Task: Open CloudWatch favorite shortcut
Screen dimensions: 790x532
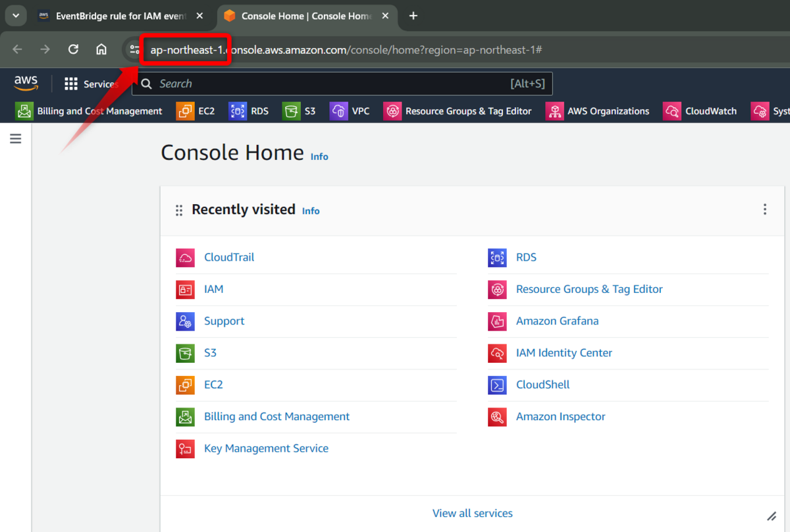Action: (700, 111)
